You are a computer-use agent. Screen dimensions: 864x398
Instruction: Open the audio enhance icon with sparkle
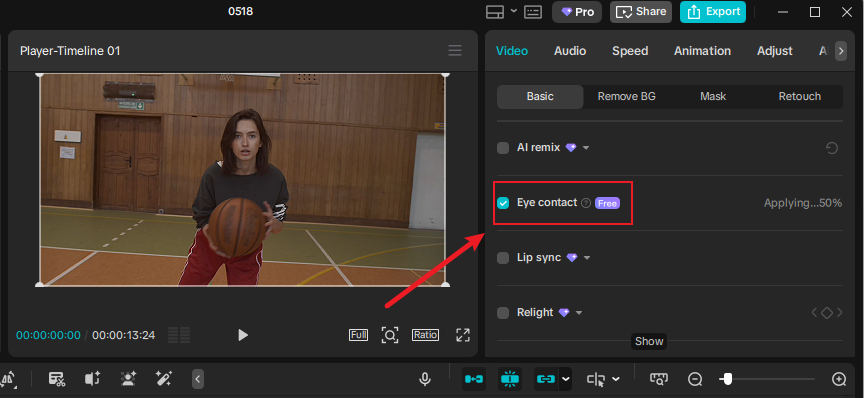[x=93, y=379]
